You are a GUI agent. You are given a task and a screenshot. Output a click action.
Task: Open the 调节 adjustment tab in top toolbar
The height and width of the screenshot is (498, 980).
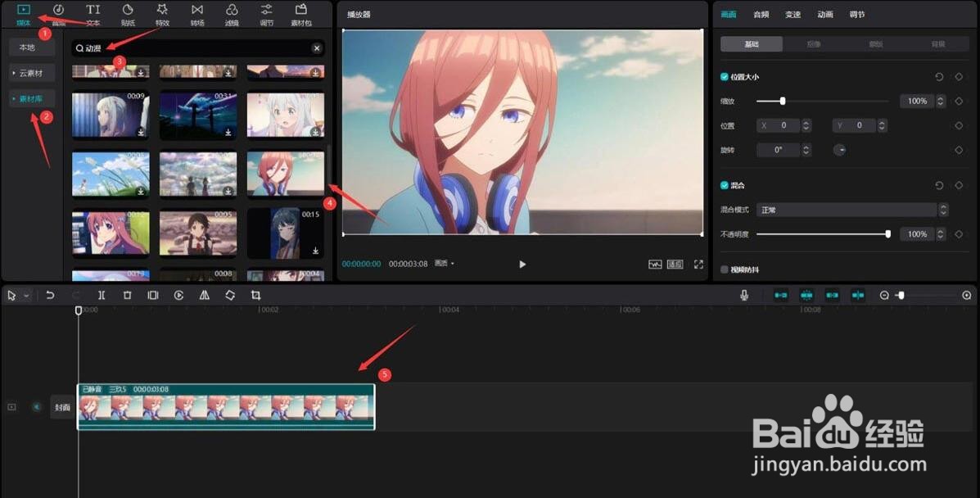pyautogui.click(x=266, y=15)
